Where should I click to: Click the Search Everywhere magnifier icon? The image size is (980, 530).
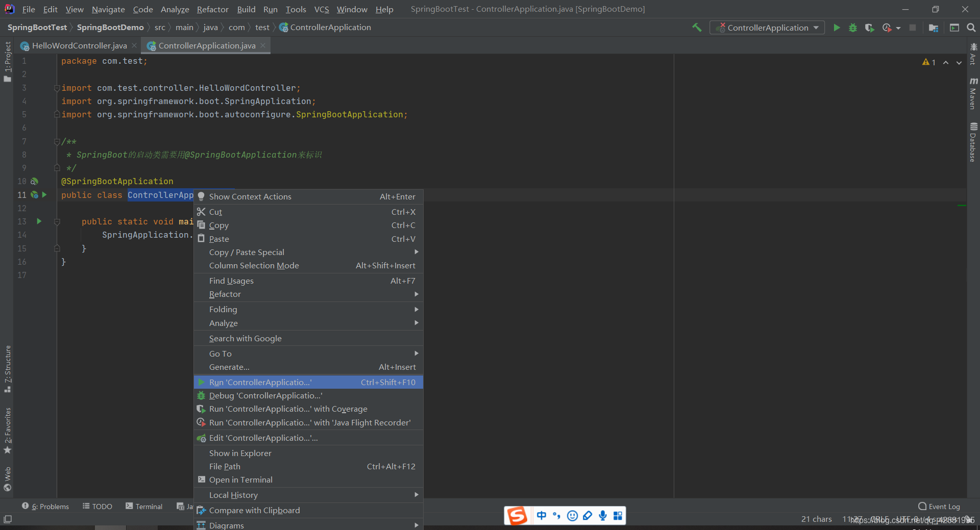point(971,28)
